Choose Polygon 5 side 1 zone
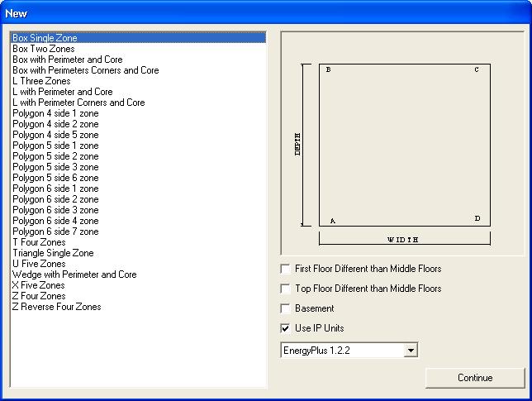The width and height of the screenshot is (532, 401). [x=139, y=146]
